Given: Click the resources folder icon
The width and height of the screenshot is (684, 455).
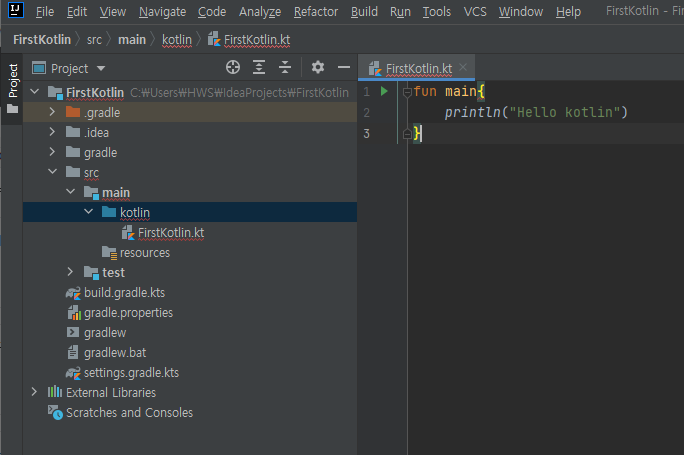Looking at the screenshot, I should tap(109, 253).
